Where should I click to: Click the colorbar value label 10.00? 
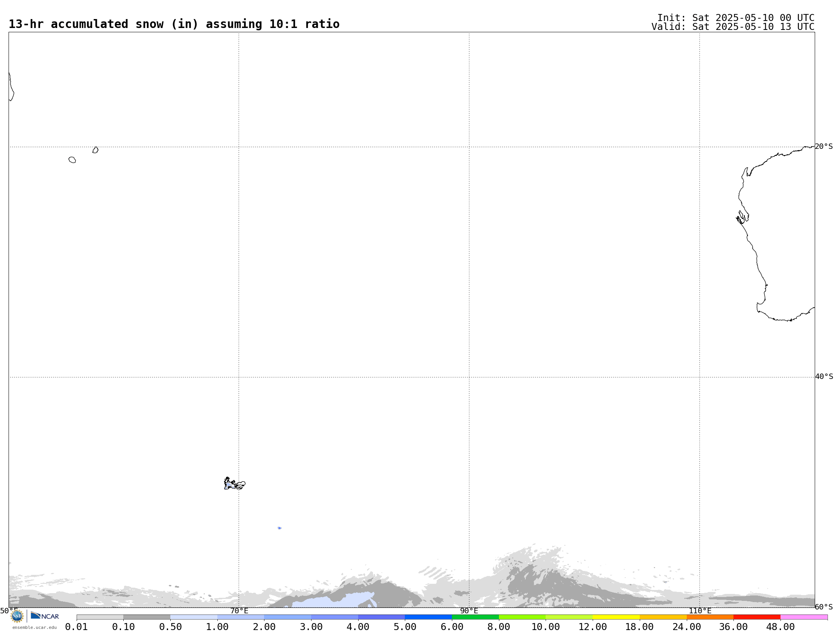546,627
